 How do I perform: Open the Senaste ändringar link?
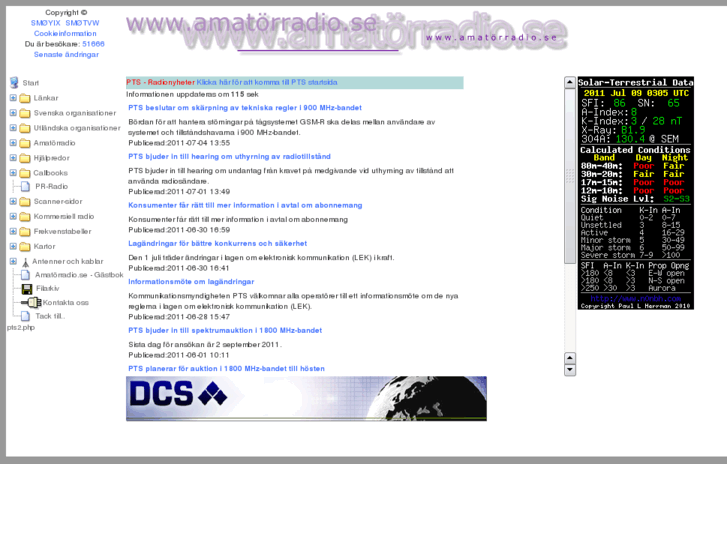66,54
